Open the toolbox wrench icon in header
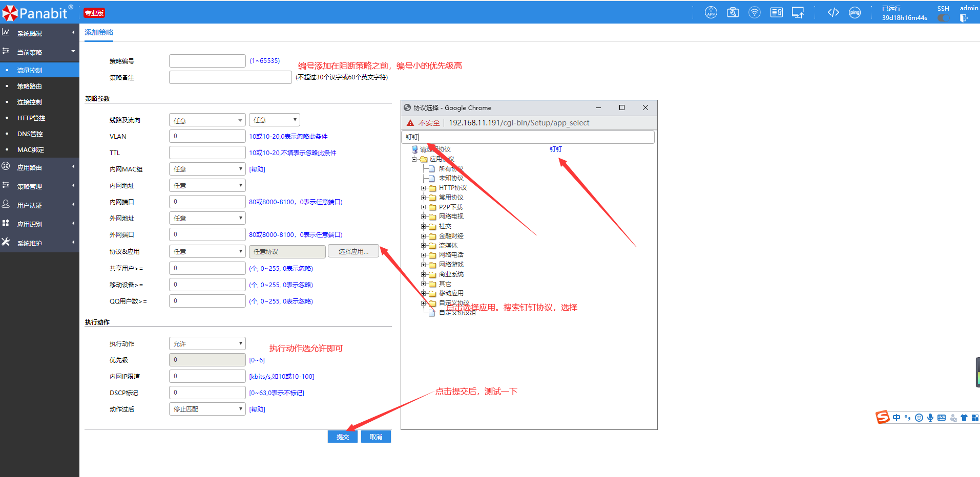This screenshot has width=980, height=477. pyautogui.click(x=733, y=12)
